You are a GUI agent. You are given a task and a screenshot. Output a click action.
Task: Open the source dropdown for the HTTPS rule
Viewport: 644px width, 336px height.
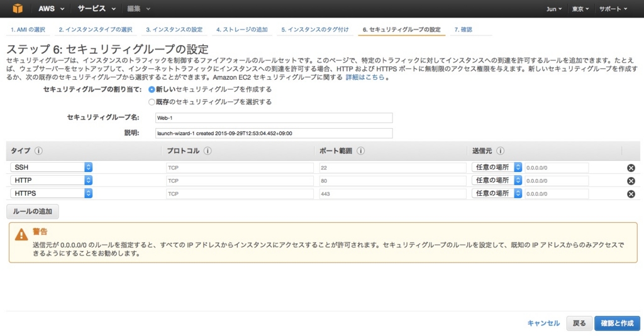pyautogui.click(x=497, y=193)
